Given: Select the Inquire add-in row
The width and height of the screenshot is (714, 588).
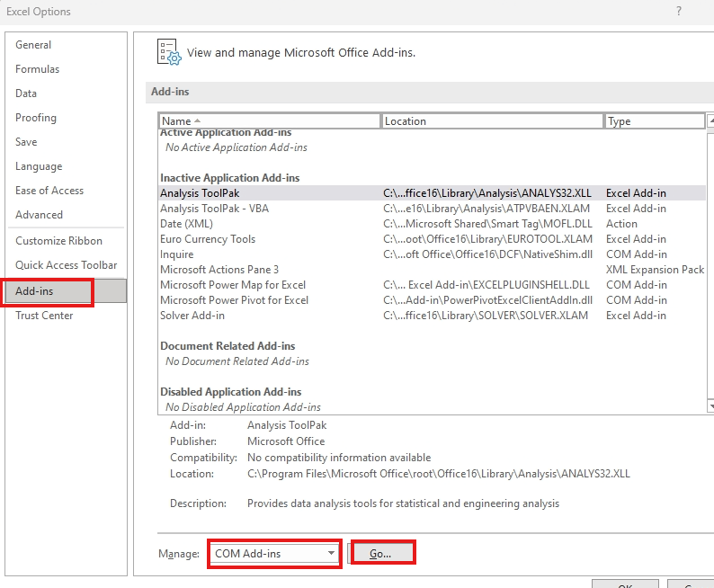Looking at the screenshot, I should coord(432,254).
